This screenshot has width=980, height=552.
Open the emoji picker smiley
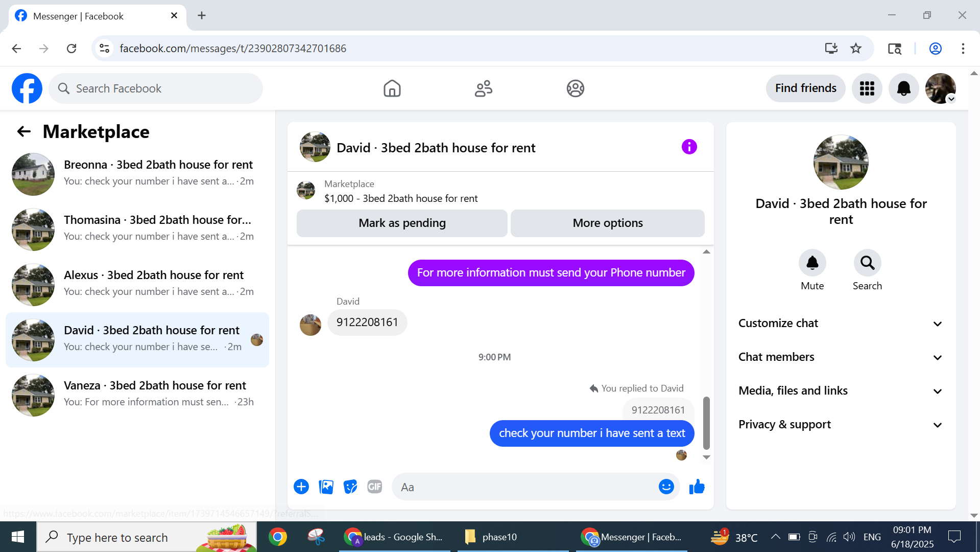pyautogui.click(x=666, y=487)
